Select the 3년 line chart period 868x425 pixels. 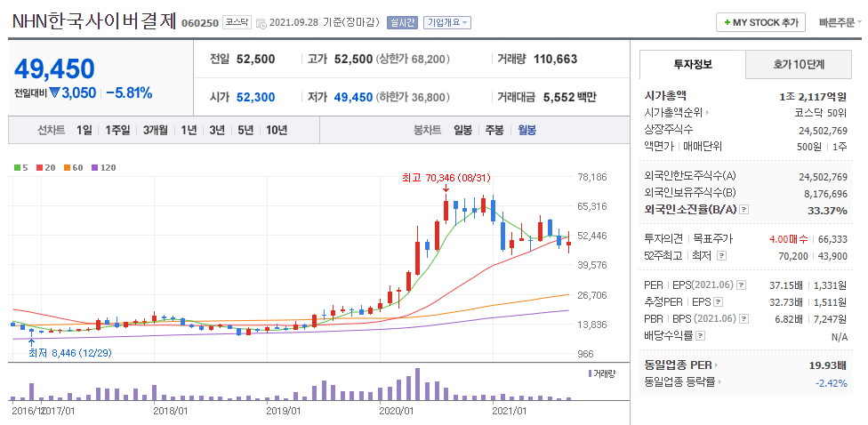(x=216, y=131)
